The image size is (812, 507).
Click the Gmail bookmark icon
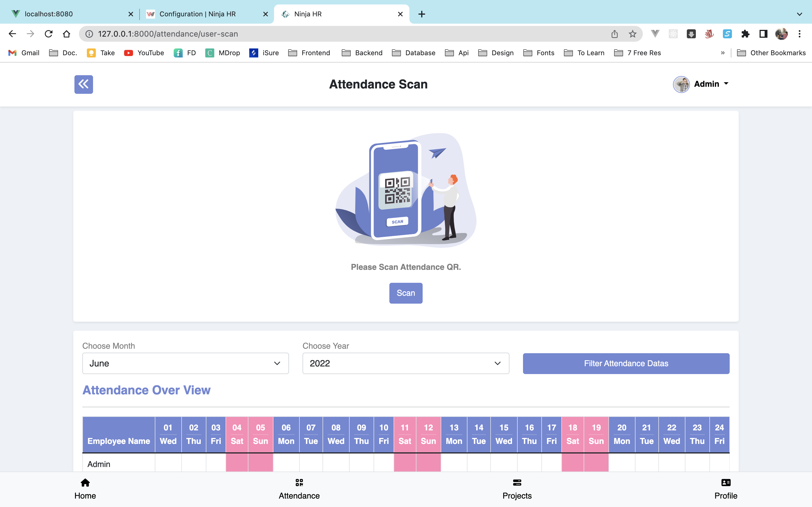tap(12, 53)
